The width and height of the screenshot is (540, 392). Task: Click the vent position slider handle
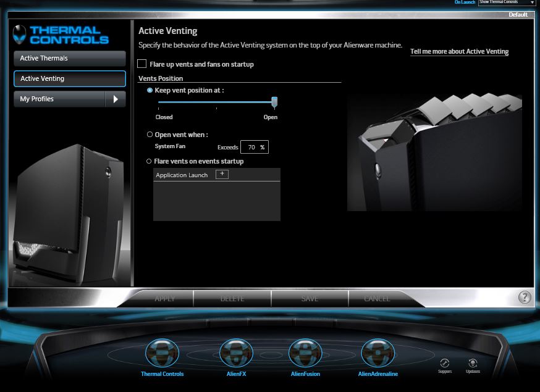(x=274, y=102)
